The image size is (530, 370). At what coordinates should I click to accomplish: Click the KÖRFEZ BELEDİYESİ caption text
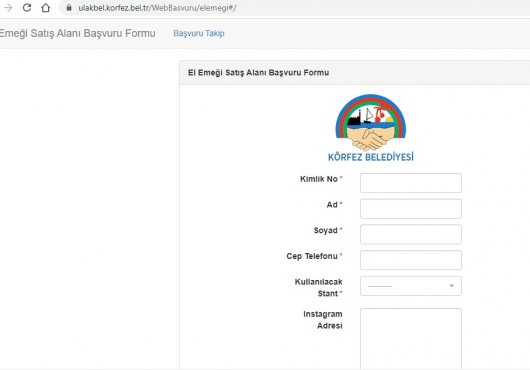(371, 157)
